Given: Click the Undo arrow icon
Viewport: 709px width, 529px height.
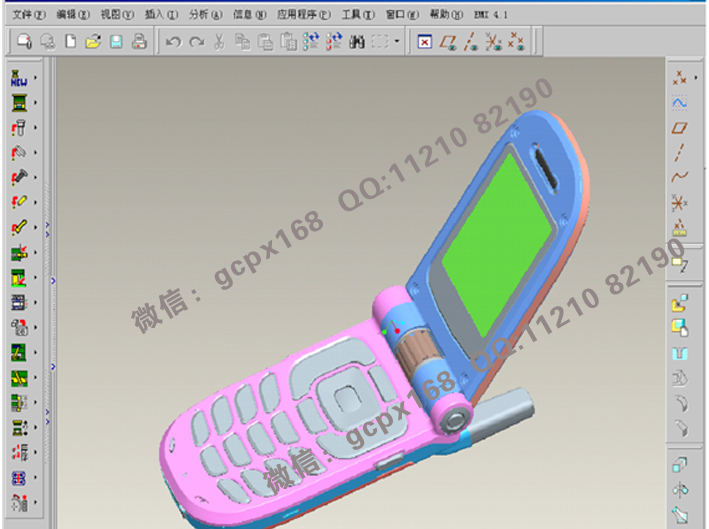Looking at the screenshot, I should point(173,42).
